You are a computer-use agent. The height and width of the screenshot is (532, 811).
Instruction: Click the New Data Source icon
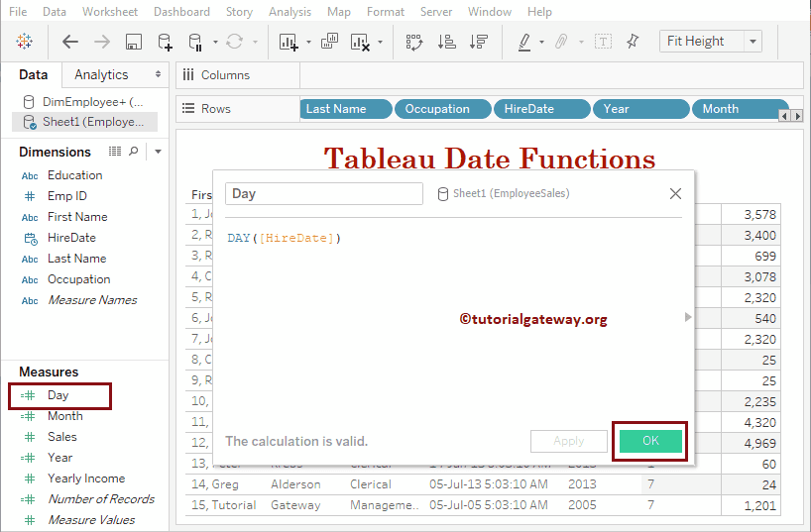(165, 42)
